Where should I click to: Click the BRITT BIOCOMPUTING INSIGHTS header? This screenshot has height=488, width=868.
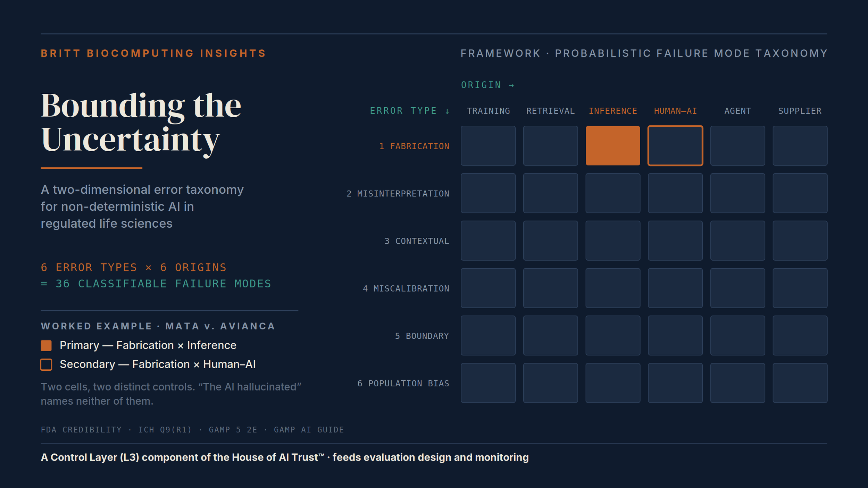click(153, 53)
